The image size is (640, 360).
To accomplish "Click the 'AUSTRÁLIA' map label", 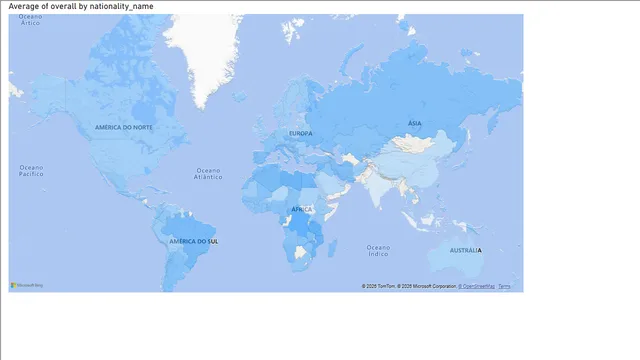I will click(466, 250).
